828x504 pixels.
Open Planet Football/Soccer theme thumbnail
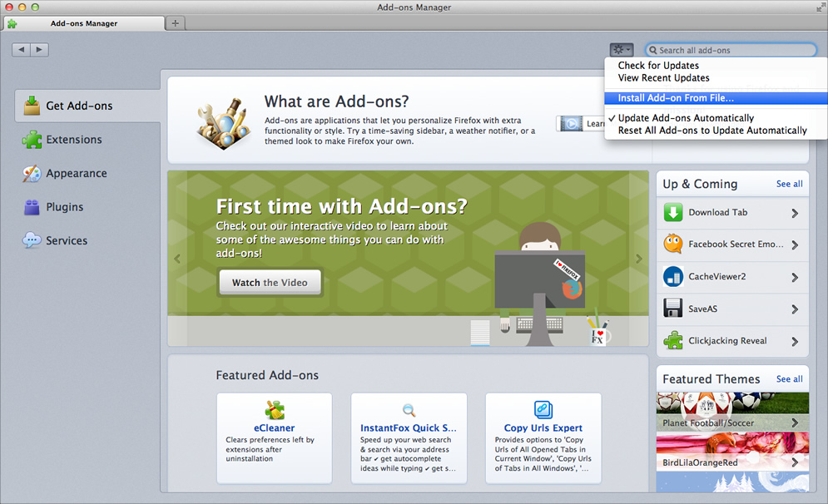tap(732, 412)
